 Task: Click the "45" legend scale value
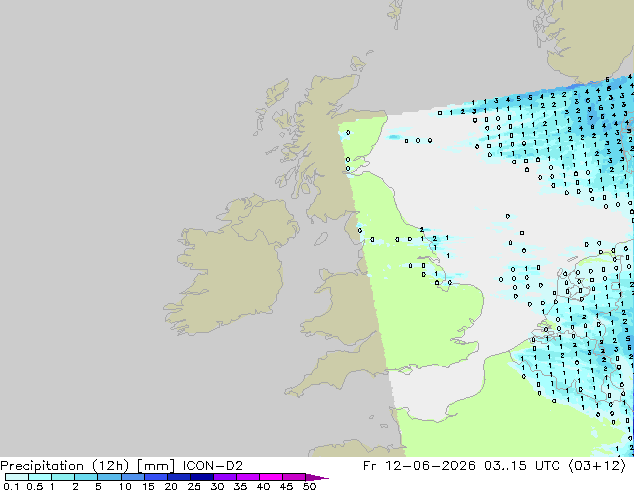(286, 486)
